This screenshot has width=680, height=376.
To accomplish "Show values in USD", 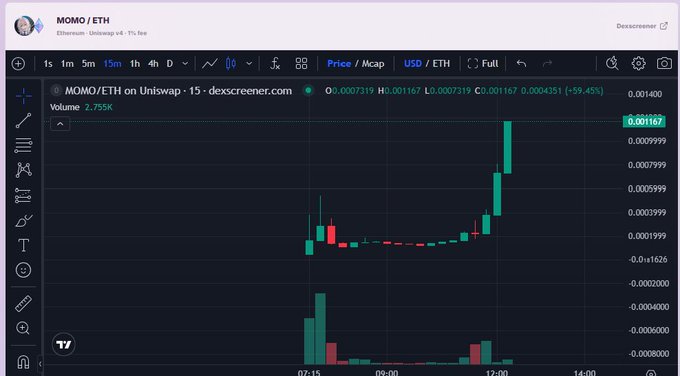I will click(x=412, y=64).
